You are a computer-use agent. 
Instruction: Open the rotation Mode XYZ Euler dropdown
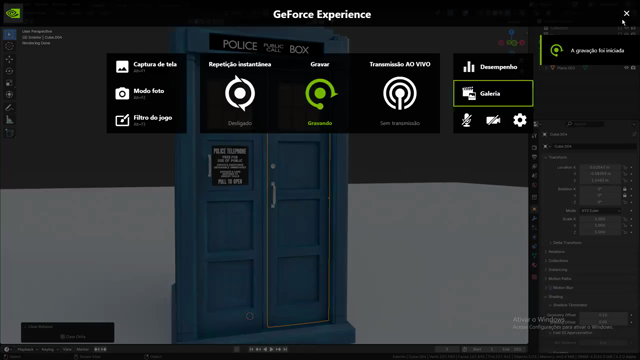click(x=600, y=211)
